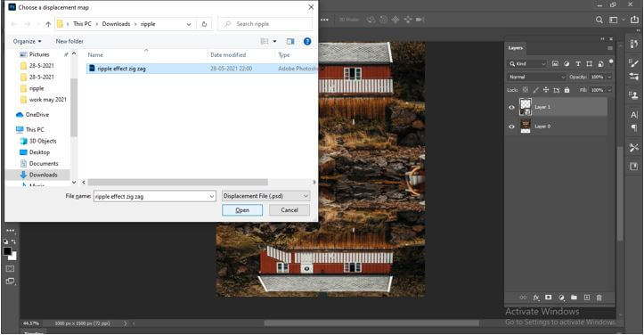This screenshot has width=644, height=335.
Task: Select ripple effect zig zag file
Action: point(201,69)
